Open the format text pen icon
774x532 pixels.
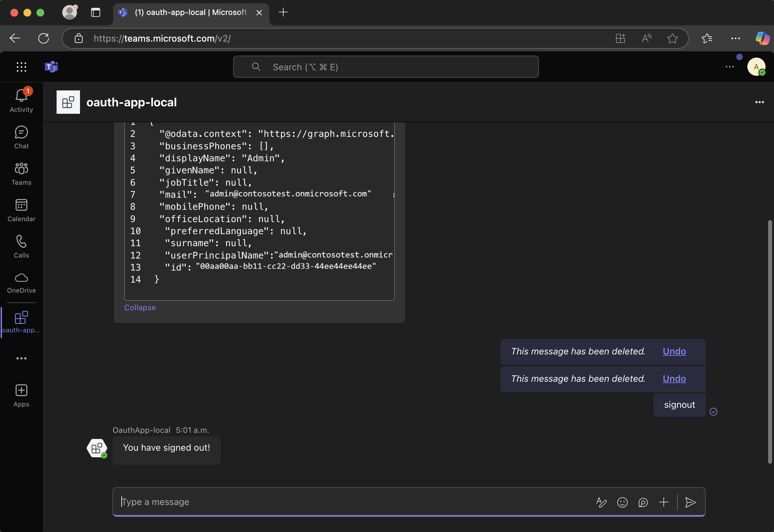(601, 502)
